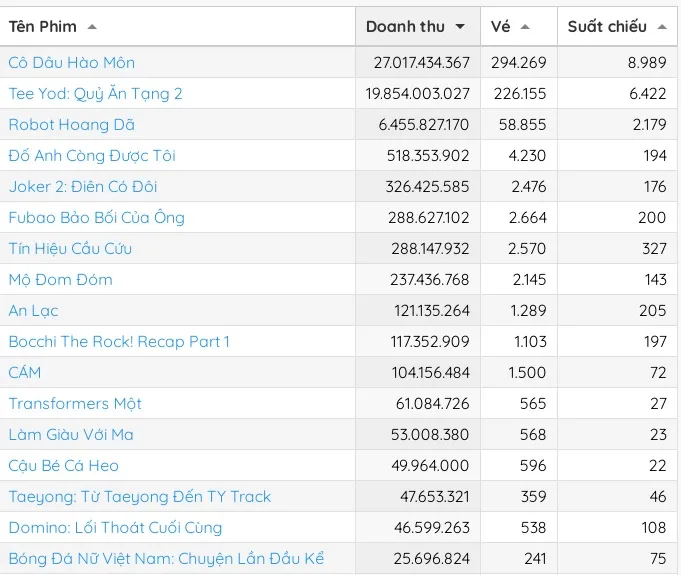Click the Vé column sort arrow
Screen dimensions: 681x575
[x=526, y=27]
